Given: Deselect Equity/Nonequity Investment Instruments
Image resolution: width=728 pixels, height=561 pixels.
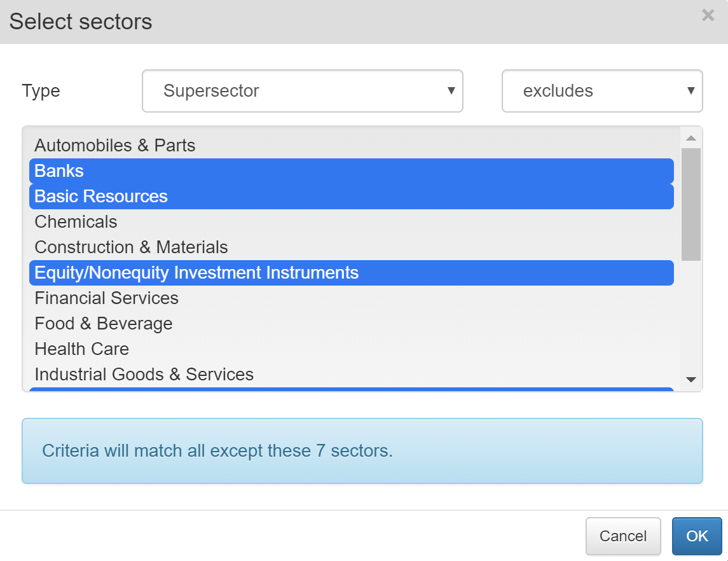Looking at the screenshot, I should pos(352,273).
